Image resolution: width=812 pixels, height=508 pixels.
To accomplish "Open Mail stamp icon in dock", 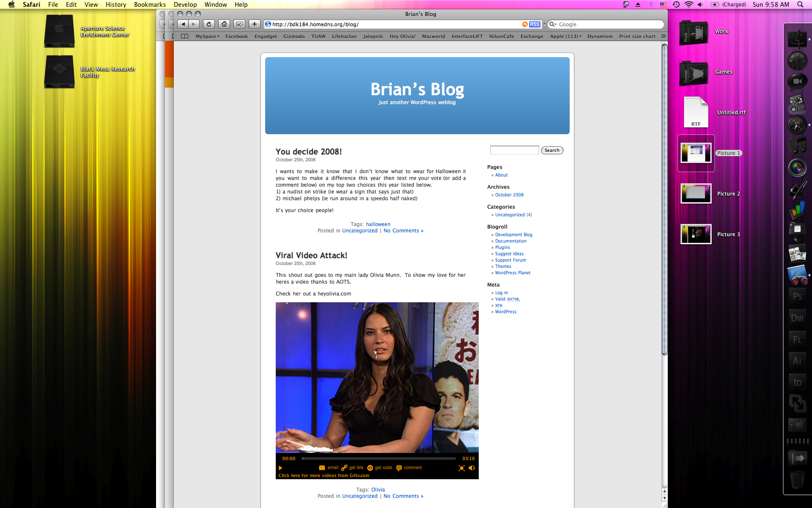I will pos(797,103).
